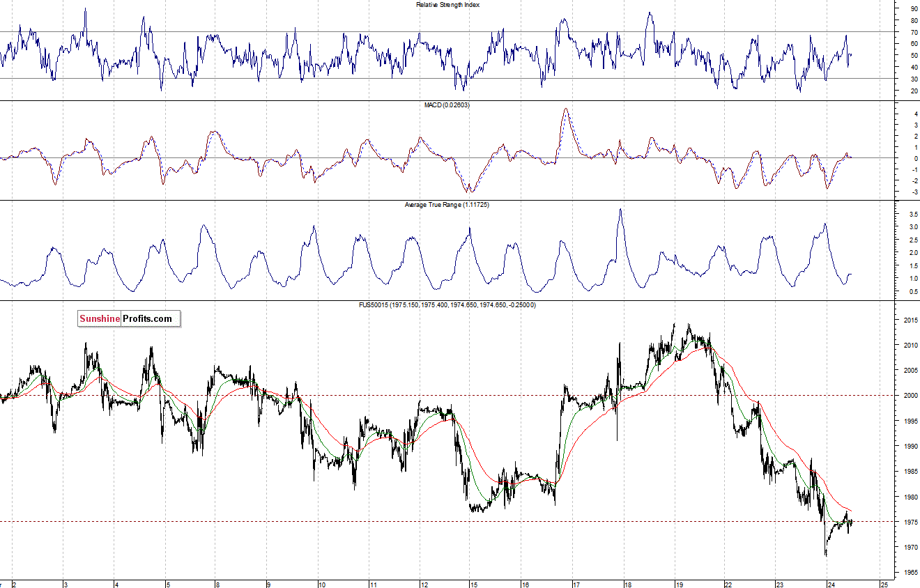Click the 1985 price axis label

910,472
